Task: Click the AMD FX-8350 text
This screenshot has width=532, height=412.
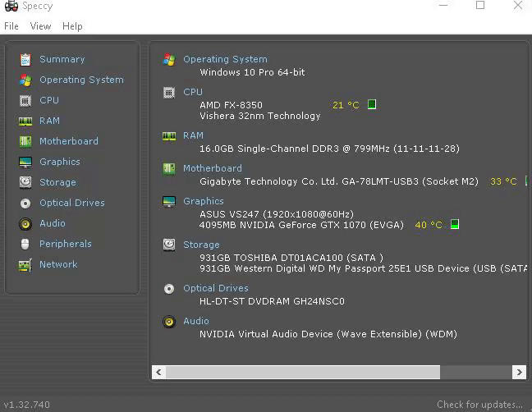Action: (231, 105)
